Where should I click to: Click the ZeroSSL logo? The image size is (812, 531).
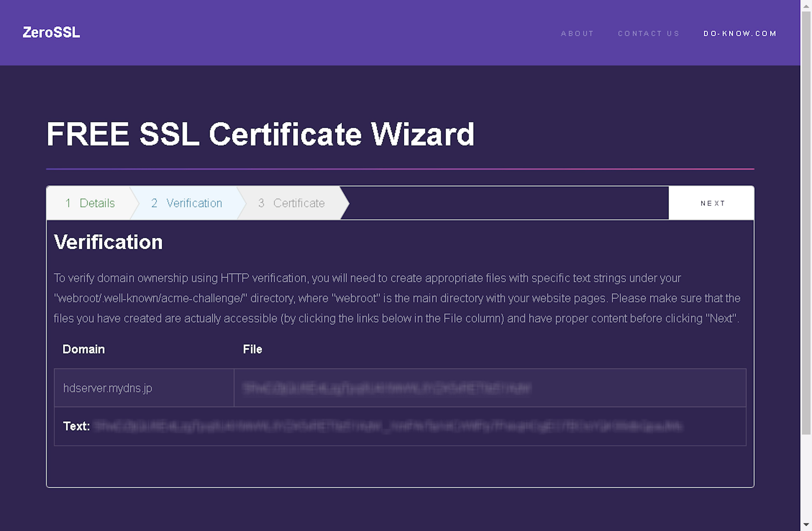tap(51, 33)
